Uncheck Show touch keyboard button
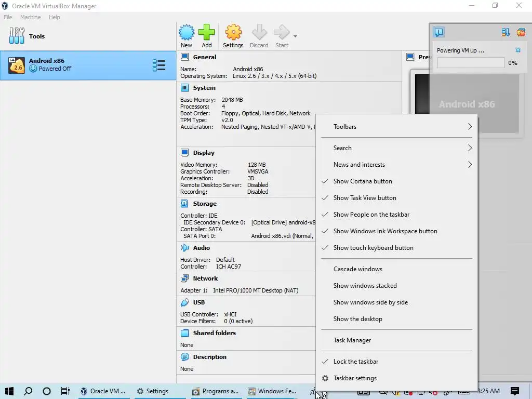The width and height of the screenshot is (532, 399). coord(396,248)
